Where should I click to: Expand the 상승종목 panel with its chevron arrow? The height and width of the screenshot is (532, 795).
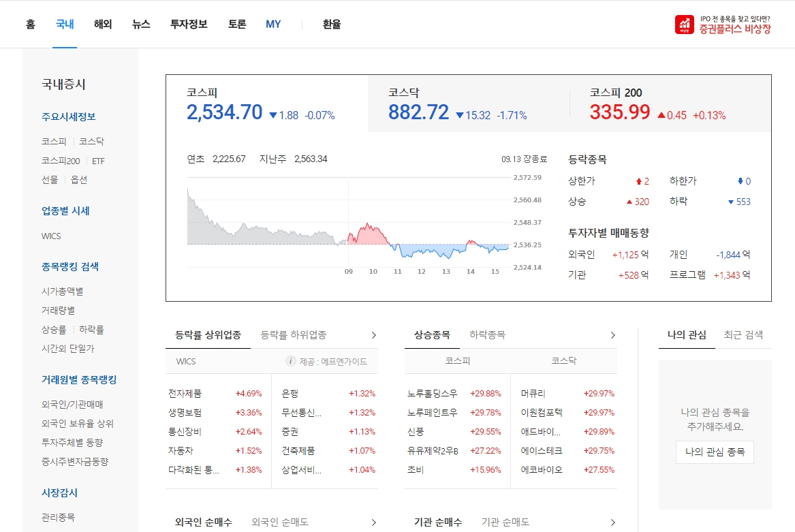tap(612, 334)
